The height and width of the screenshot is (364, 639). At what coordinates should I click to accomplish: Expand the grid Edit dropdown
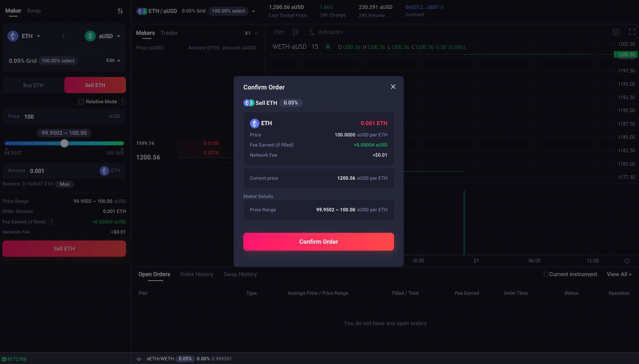pyautogui.click(x=113, y=60)
